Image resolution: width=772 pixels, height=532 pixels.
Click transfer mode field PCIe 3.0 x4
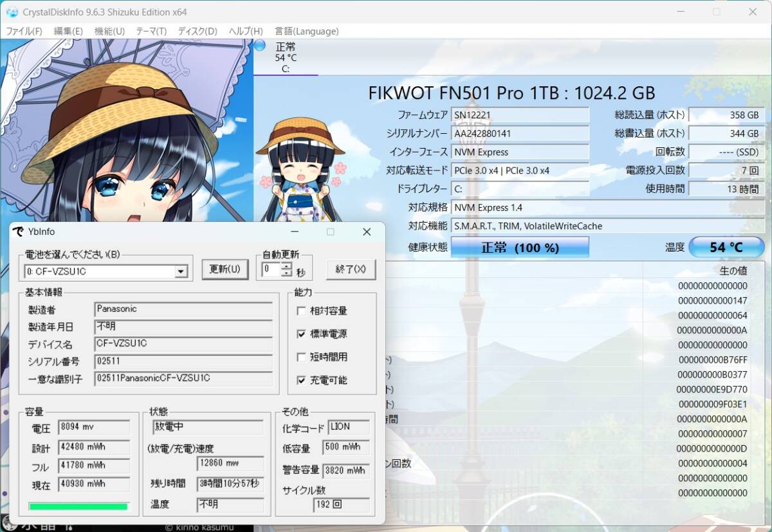(x=520, y=170)
